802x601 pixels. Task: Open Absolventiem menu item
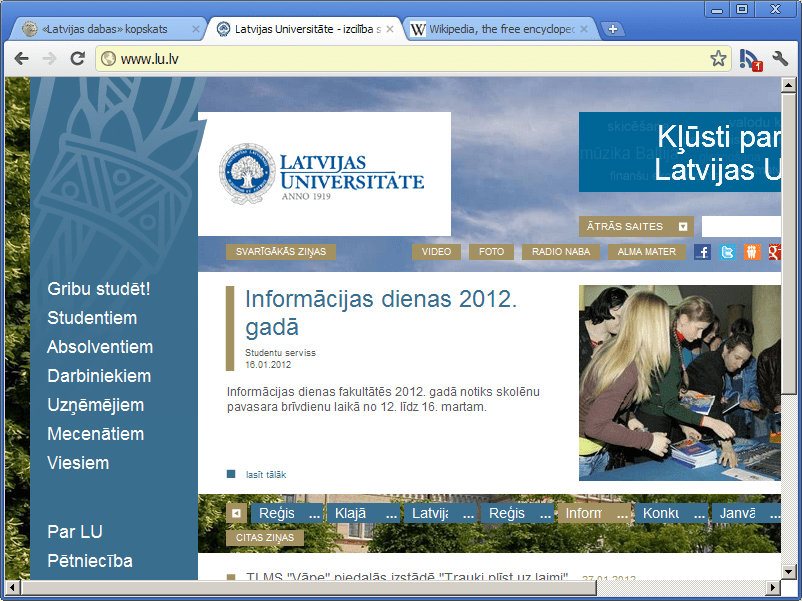point(100,347)
